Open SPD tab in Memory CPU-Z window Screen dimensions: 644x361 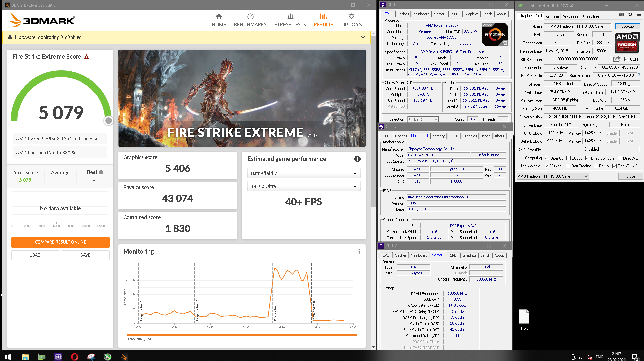pyautogui.click(x=453, y=255)
